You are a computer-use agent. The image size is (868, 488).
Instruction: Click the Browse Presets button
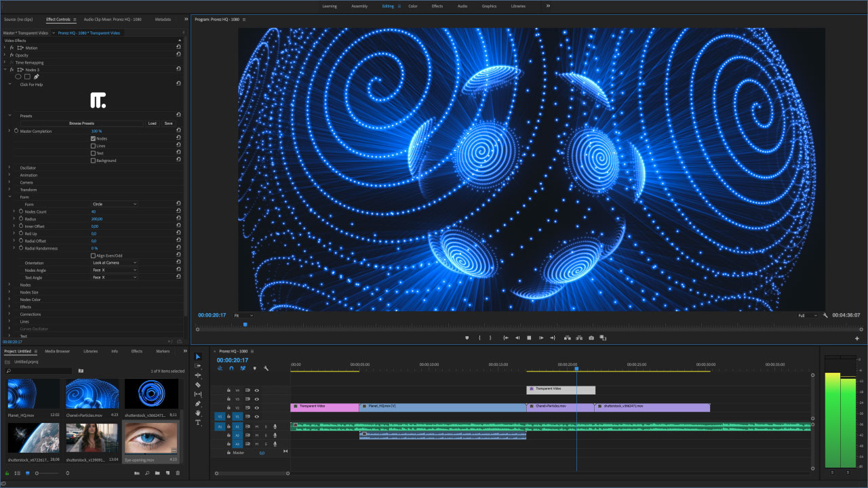tap(83, 123)
